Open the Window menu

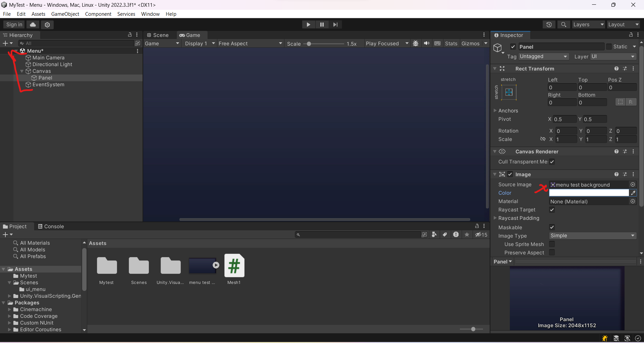pyautogui.click(x=150, y=14)
